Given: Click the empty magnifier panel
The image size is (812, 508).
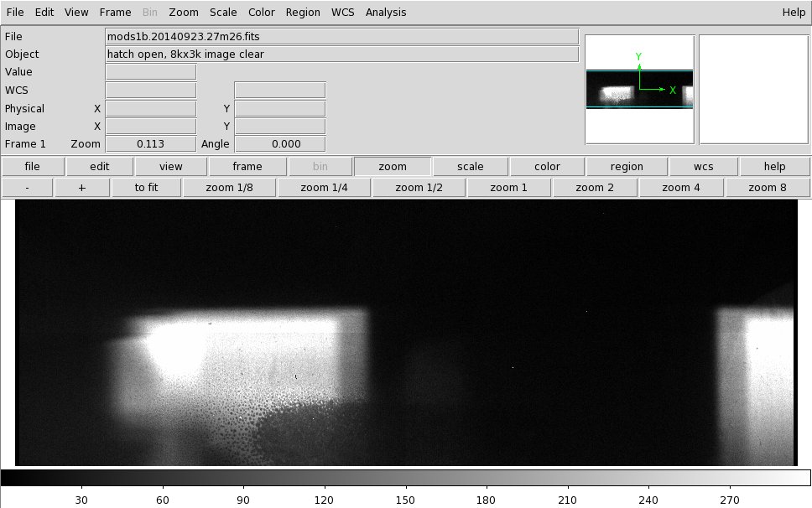Looking at the screenshot, I should (x=753, y=90).
